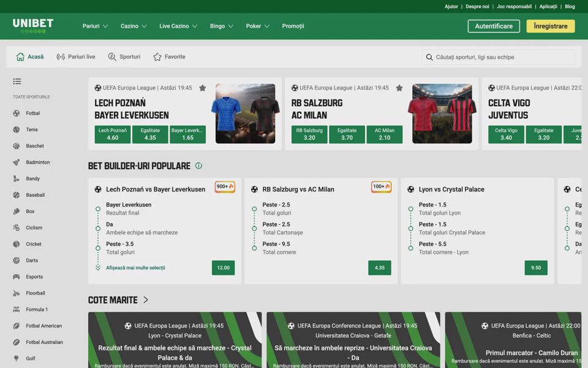Open the Despre noi link
The width and height of the screenshot is (588, 368).
tap(477, 6)
